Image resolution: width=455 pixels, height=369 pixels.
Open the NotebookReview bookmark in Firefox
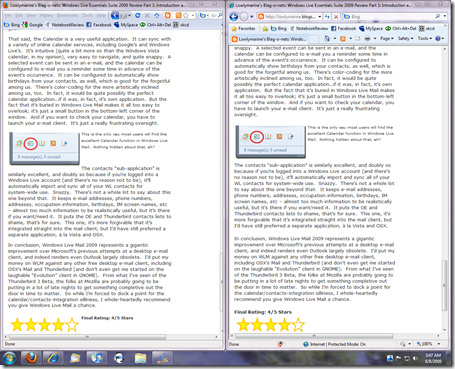click(x=65, y=25)
